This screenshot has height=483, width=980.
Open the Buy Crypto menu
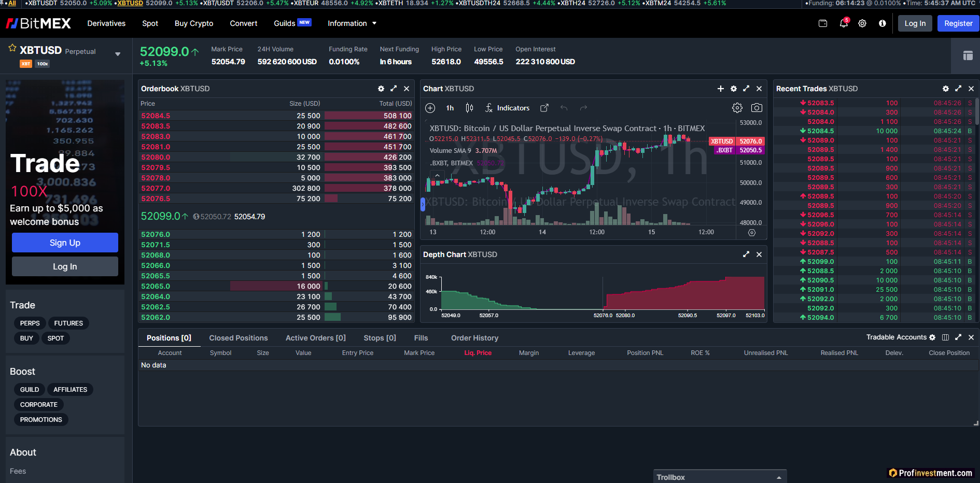tap(194, 23)
